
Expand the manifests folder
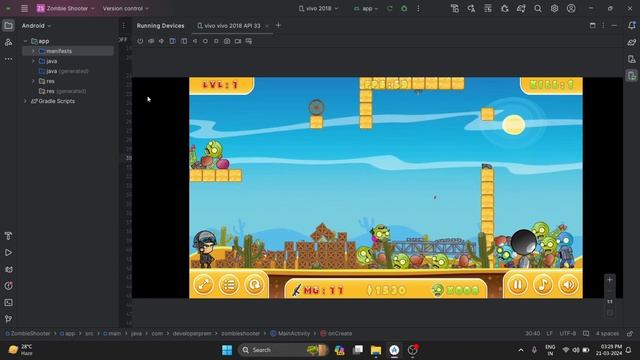pos(33,51)
